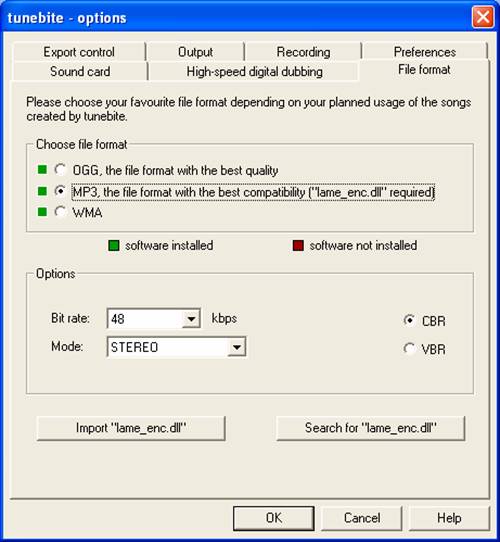The width and height of the screenshot is (500, 542).
Task: Click green status square beside OGG
Action: (42, 169)
